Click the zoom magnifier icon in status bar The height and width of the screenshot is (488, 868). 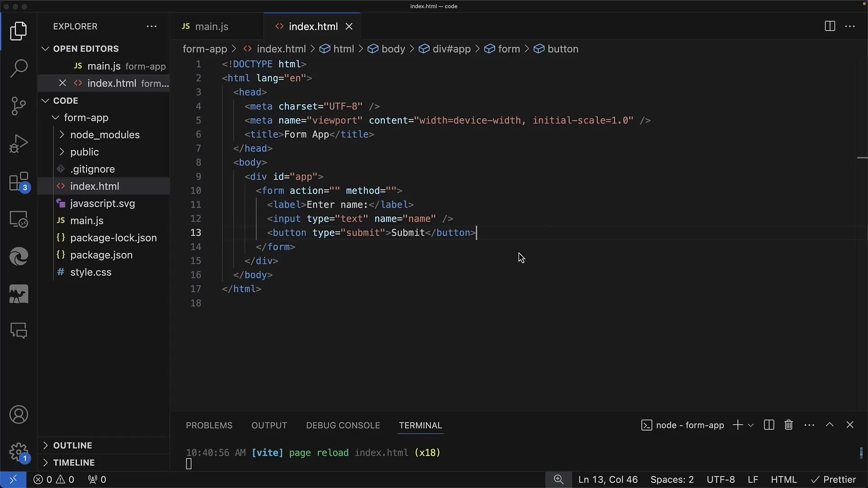(x=558, y=479)
